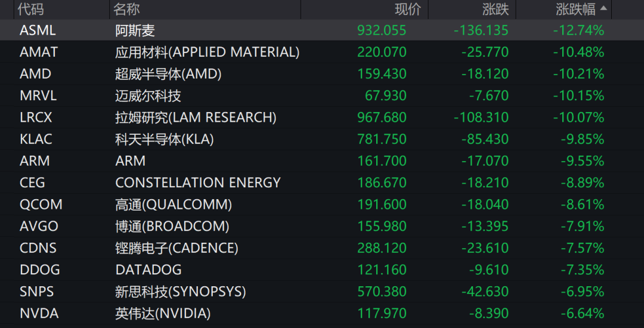The image size is (644, 328).
Task: Click ASML percent change -12.74%
Action: coord(578,30)
